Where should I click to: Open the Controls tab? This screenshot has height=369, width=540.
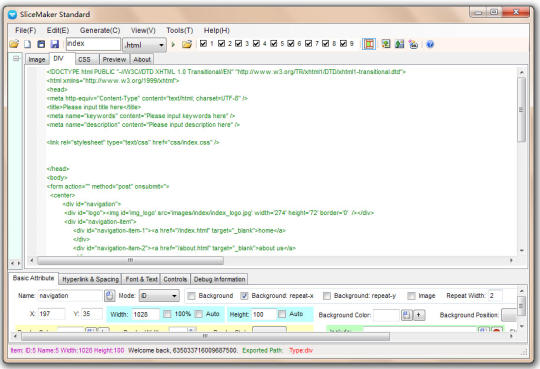175,279
